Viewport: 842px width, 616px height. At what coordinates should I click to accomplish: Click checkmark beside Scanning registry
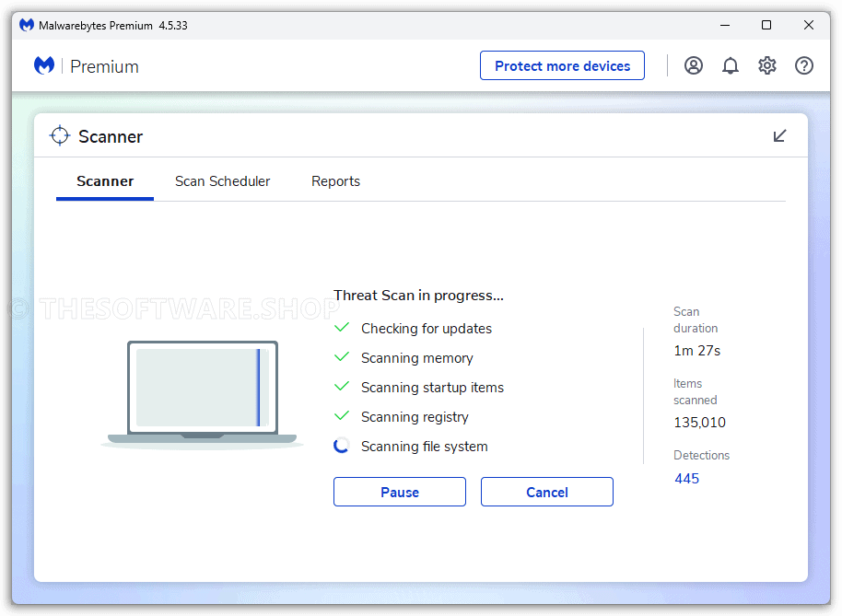(342, 416)
